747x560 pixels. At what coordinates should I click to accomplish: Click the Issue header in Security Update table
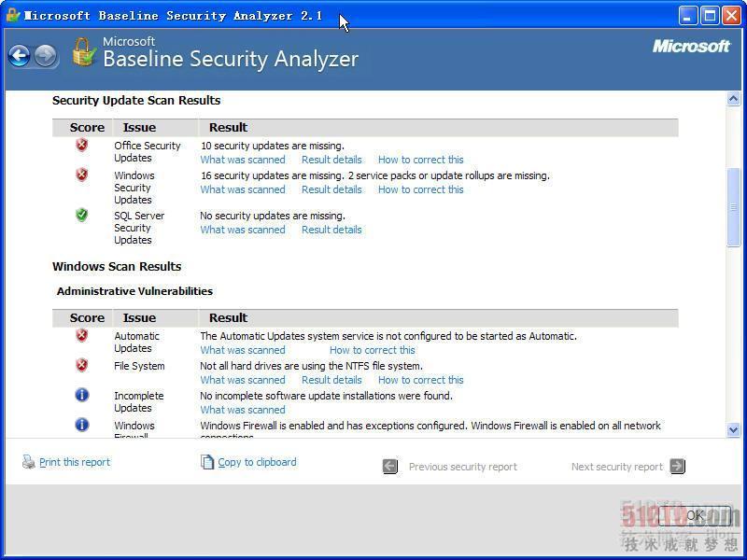point(139,128)
